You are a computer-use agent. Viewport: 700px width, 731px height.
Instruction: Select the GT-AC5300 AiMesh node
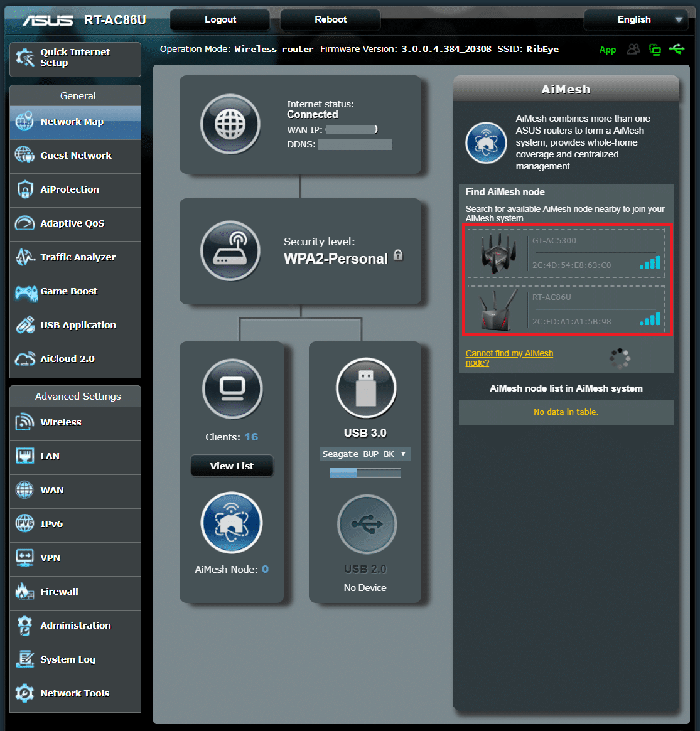click(x=566, y=253)
